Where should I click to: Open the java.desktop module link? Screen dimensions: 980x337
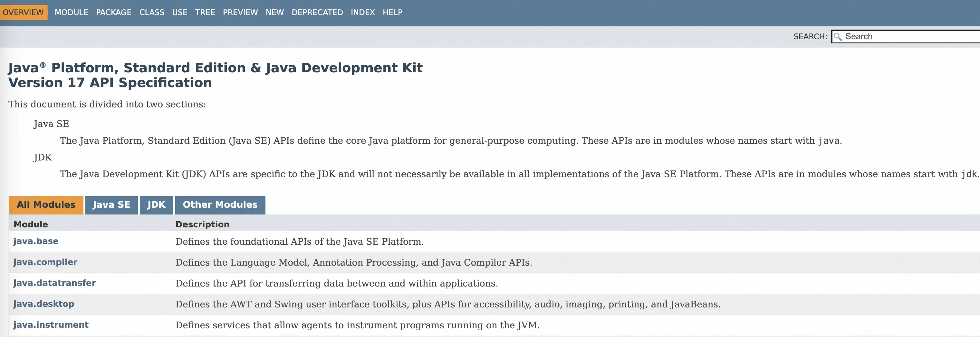point(44,304)
